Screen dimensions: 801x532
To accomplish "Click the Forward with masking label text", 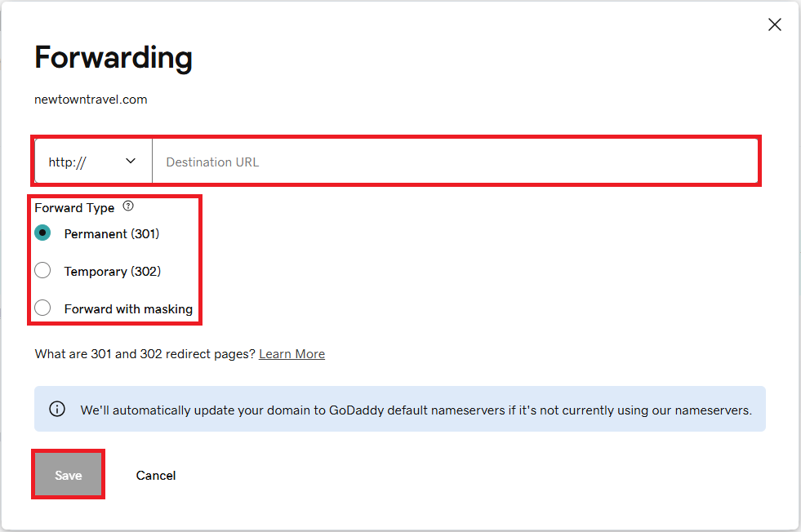I will click(128, 309).
